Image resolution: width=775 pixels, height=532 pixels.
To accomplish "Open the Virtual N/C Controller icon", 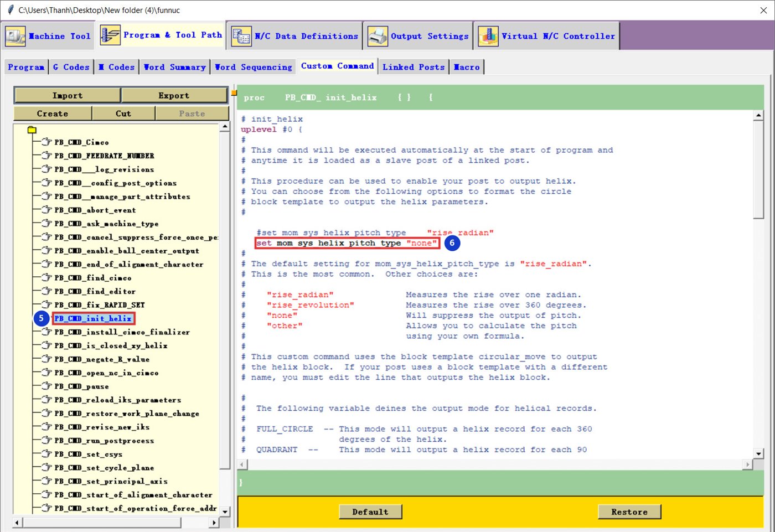I will [x=488, y=37].
